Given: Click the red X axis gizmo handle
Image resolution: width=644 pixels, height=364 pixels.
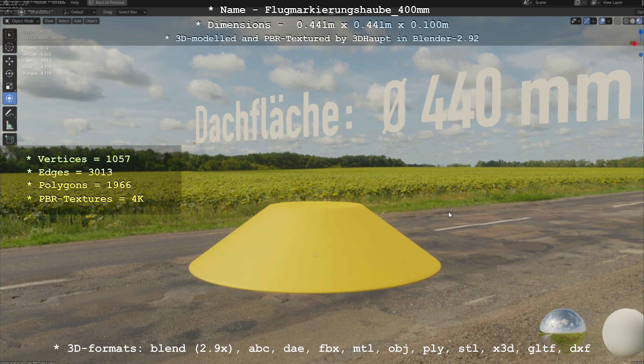Looking at the screenshot, I should (x=634, y=44).
